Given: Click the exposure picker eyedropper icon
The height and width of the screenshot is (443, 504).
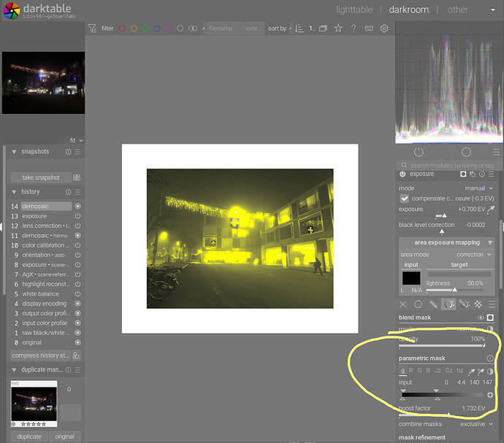Looking at the screenshot, I should (x=491, y=209).
